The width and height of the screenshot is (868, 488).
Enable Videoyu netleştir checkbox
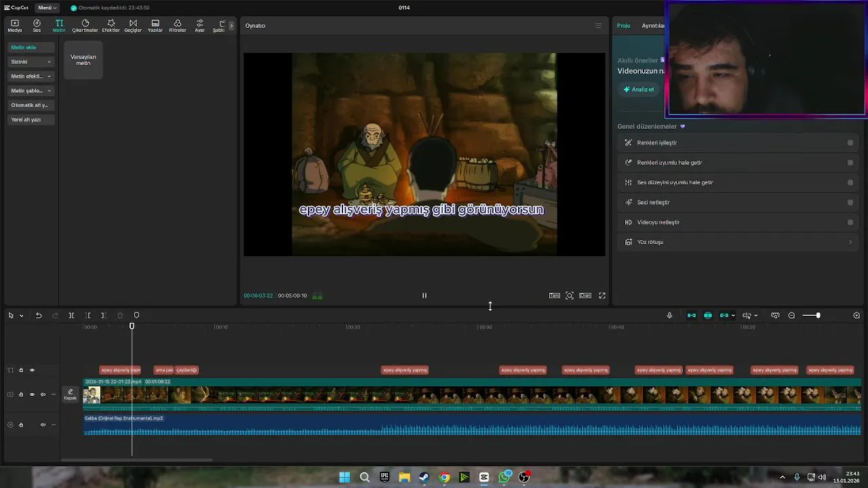click(850, 222)
